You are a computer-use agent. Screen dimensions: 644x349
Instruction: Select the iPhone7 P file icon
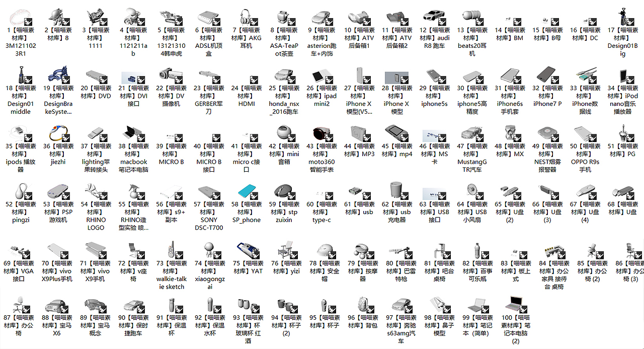point(547,76)
